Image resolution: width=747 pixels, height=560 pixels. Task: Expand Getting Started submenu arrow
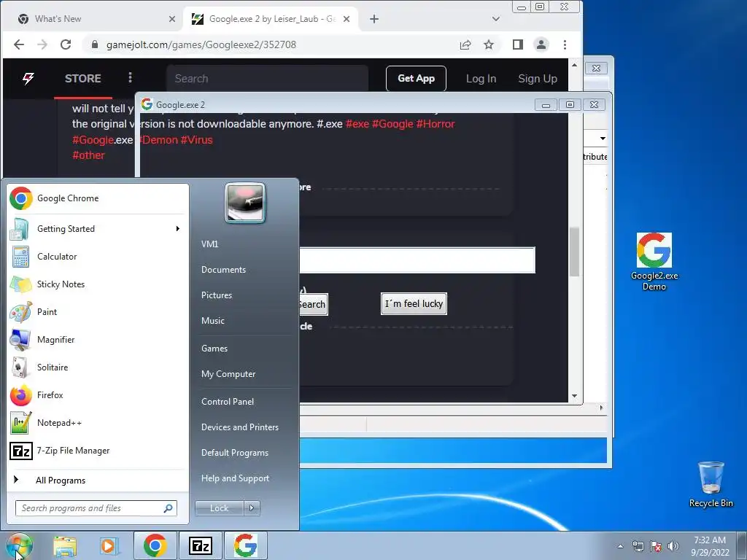[x=178, y=228]
